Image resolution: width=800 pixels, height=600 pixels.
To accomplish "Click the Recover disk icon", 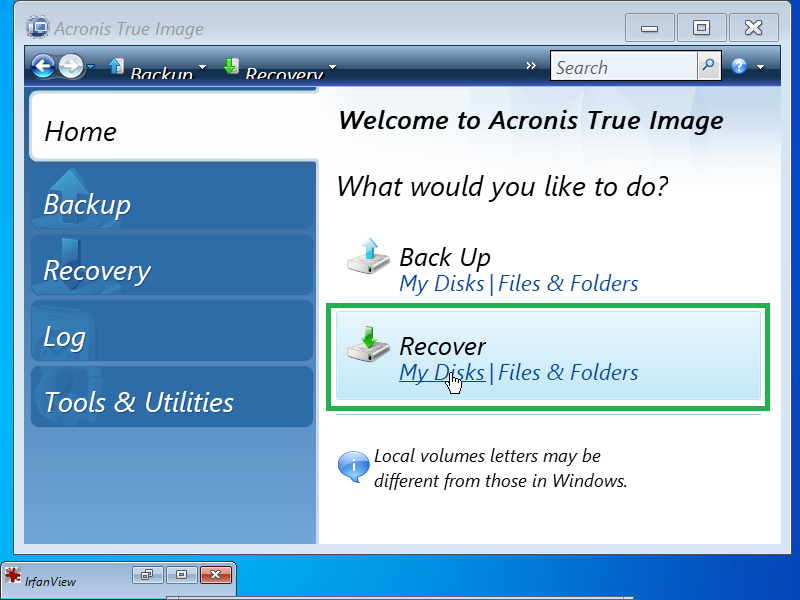I will coord(368,345).
